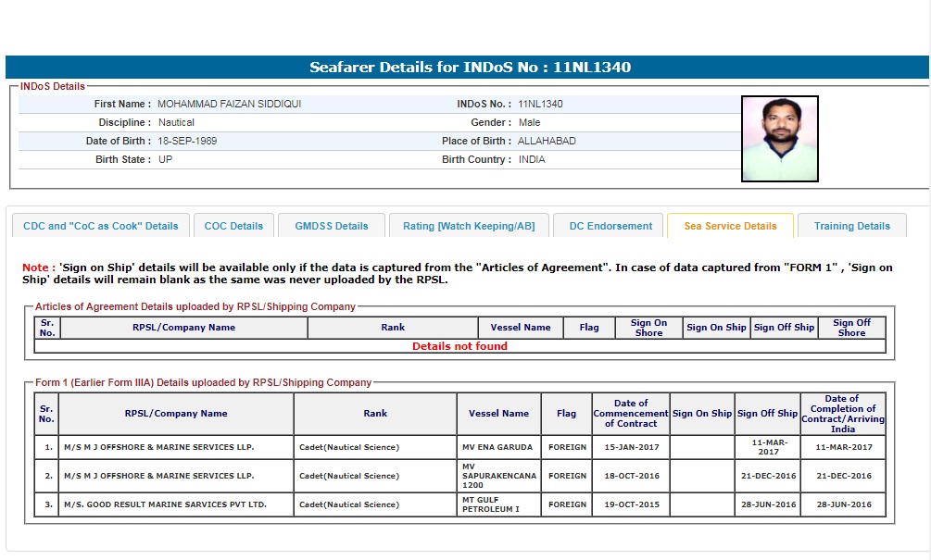Viewport: 931px width, 560px height.
Task: Click the 'Details not found' message
Action: [x=459, y=346]
